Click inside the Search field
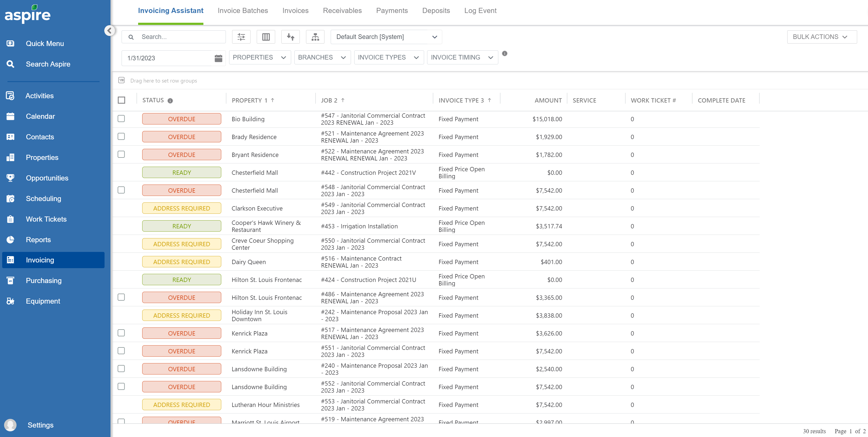 click(178, 37)
